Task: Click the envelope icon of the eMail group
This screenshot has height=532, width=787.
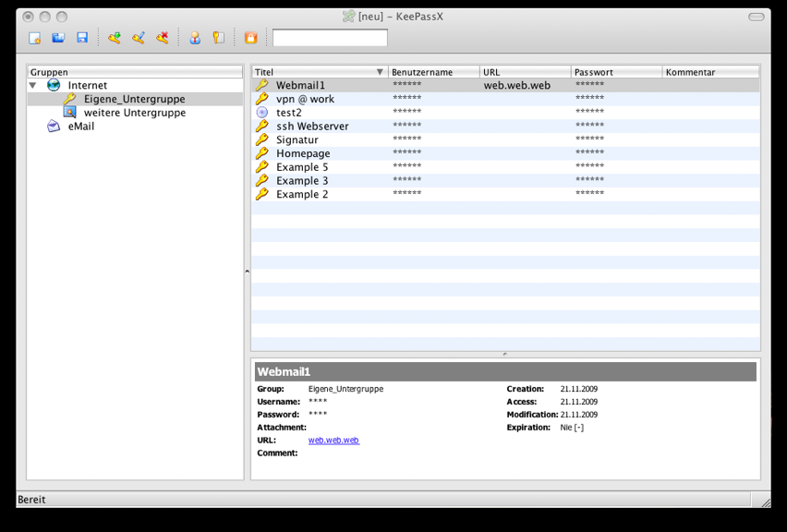Action: [x=54, y=126]
